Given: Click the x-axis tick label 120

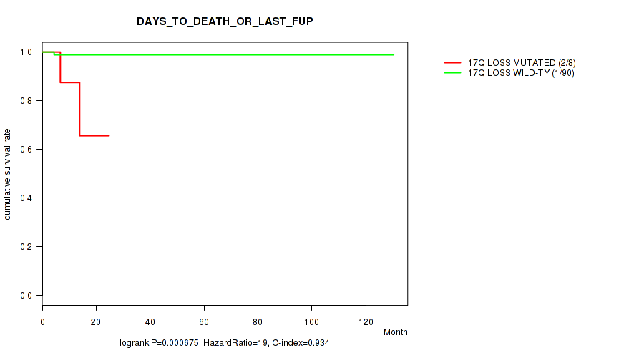Looking at the screenshot, I should pyautogui.click(x=366, y=319).
